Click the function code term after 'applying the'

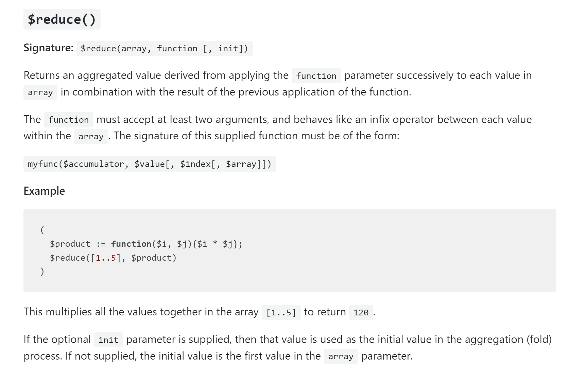pos(316,76)
